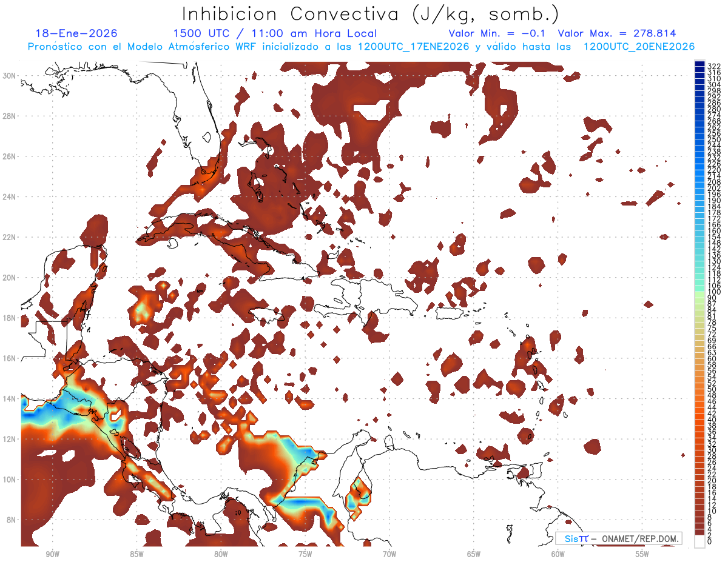Click the '28N' latitude label
Screen dimensions: 728x562
tap(10, 116)
